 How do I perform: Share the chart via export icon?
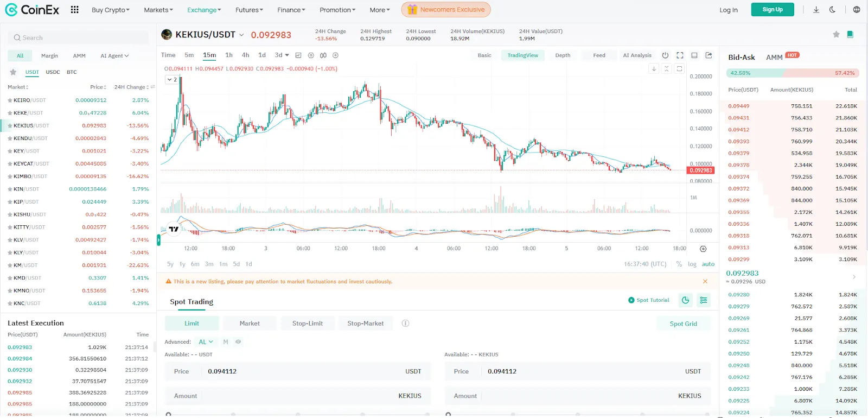[x=709, y=55]
